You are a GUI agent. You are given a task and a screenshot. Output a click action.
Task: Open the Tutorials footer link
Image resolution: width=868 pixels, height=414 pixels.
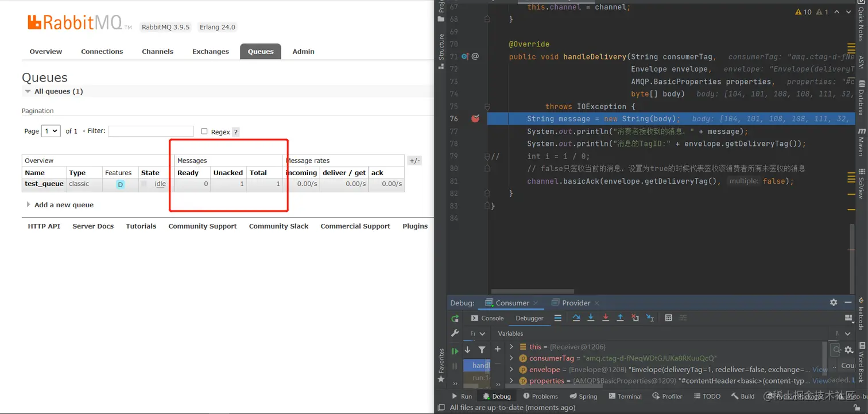[141, 226]
